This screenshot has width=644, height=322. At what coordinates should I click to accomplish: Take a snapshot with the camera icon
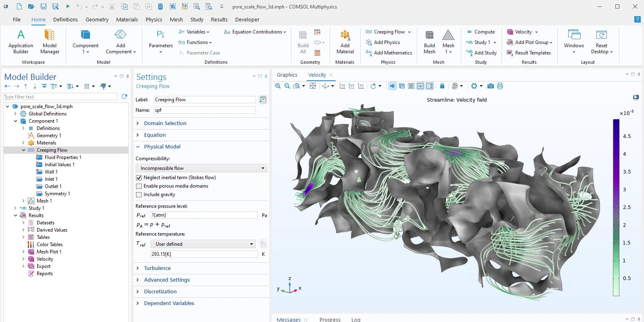pyautogui.click(x=490, y=86)
